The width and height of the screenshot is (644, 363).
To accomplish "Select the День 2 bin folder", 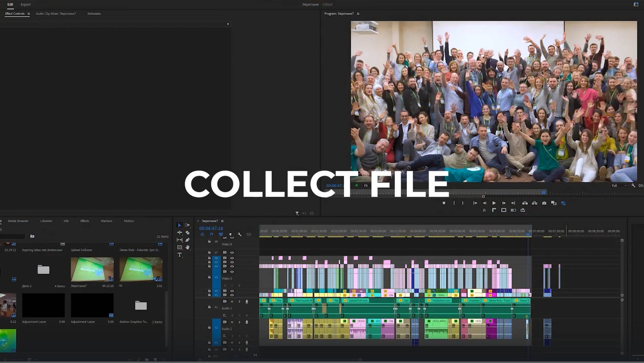I will pos(43,270).
